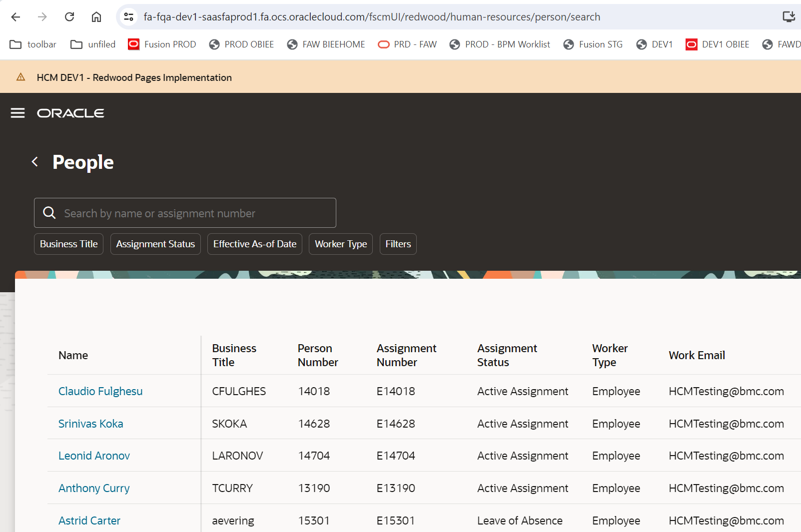Open the unfiled bookmarks folder
This screenshot has height=532, width=801.
(x=92, y=44)
